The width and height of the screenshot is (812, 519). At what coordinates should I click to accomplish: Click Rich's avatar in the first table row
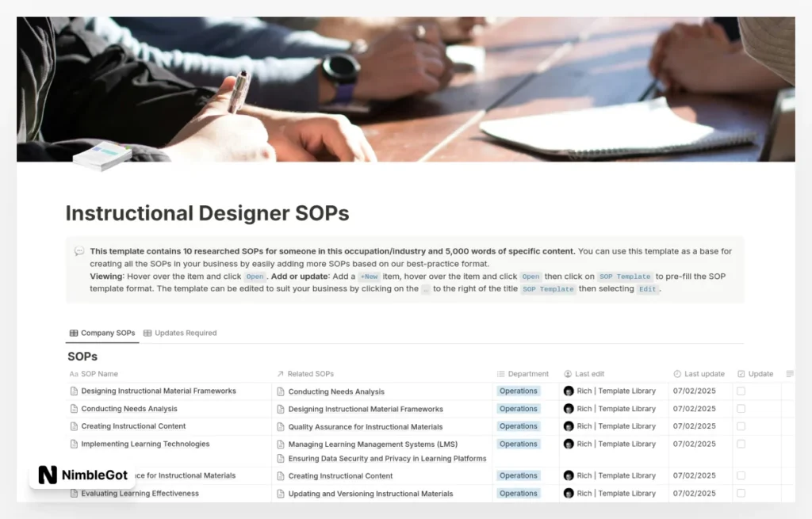point(569,391)
